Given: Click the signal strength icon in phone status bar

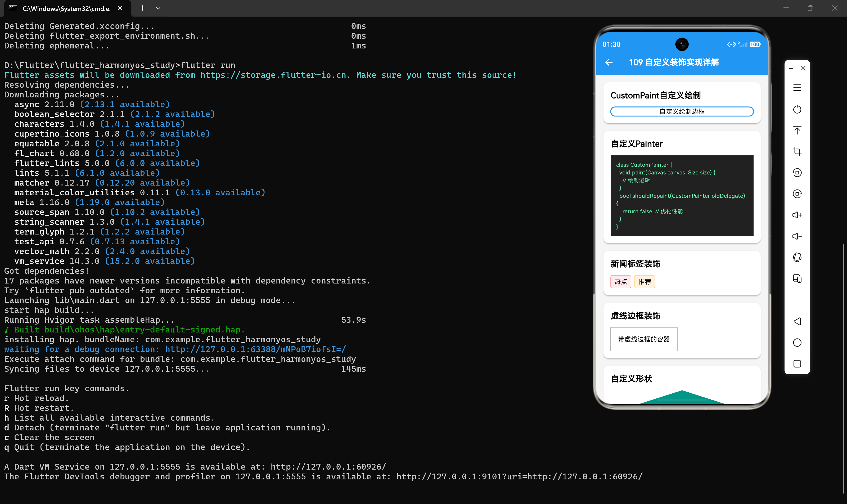Looking at the screenshot, I should click(x=743, y=44).
